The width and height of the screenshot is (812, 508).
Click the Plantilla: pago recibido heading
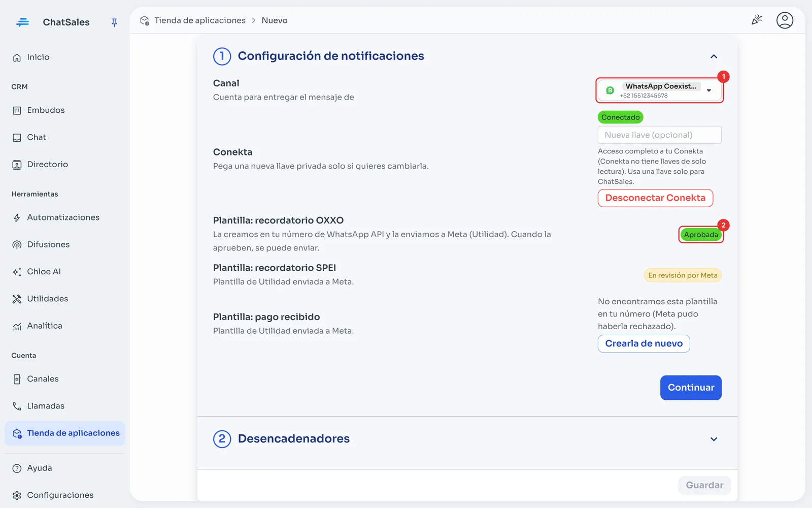tap(266, 317)
